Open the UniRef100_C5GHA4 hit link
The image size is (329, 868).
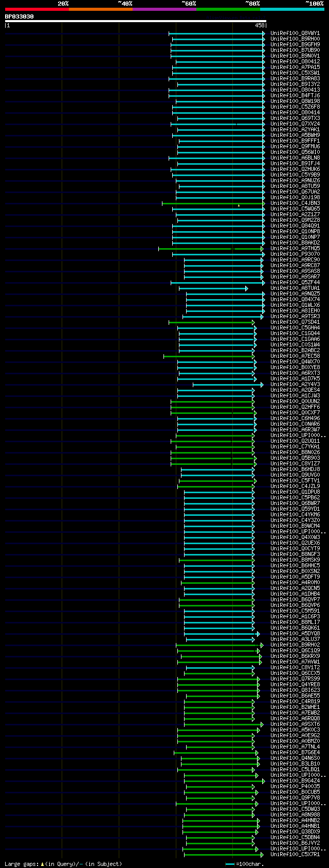coord(295,328)
